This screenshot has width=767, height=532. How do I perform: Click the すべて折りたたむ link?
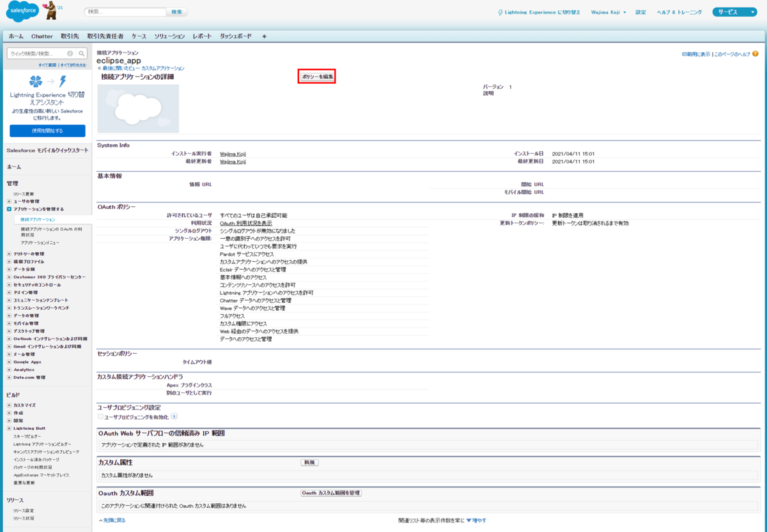coord(73,65)
